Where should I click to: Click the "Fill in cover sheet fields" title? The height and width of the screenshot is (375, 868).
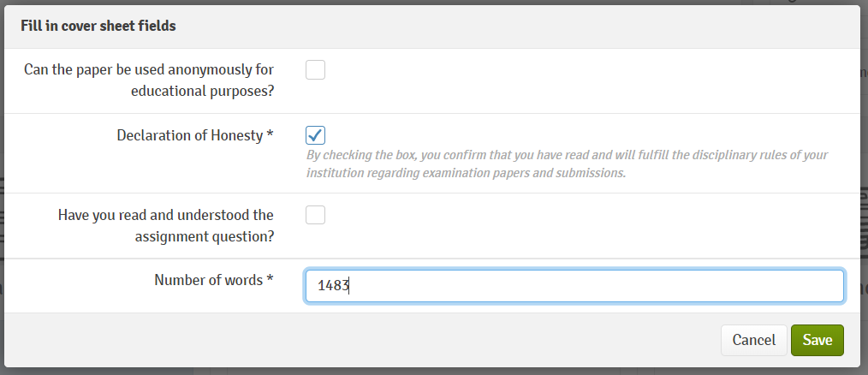coord(98,26)
